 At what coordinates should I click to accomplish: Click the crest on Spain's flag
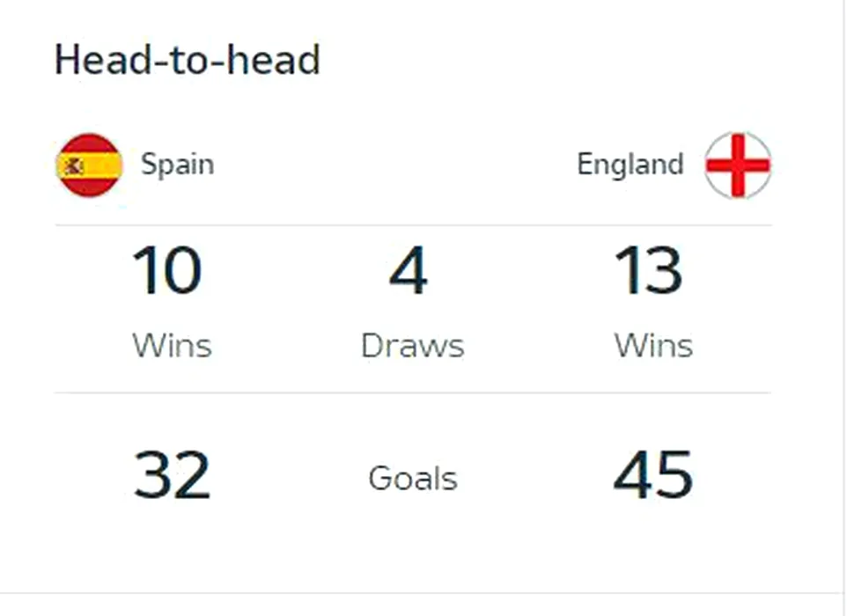[73, 167]
